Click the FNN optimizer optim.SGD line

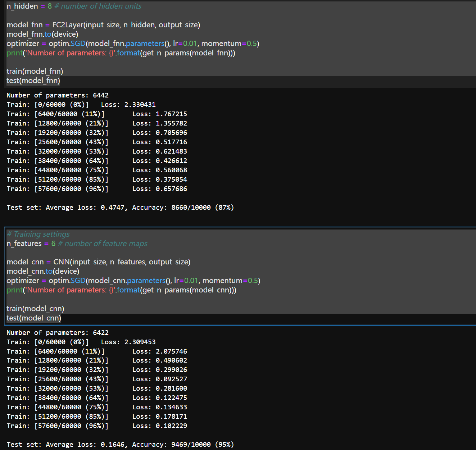pyautogui.click(x=133, y=44)
